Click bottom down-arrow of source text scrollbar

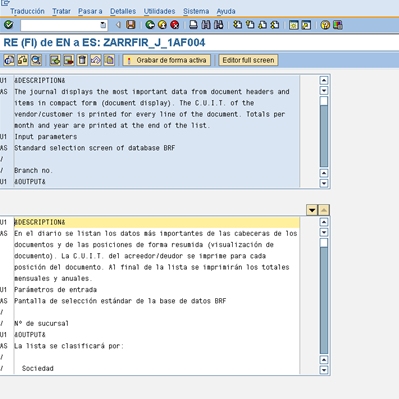click(x=324, y=183)
